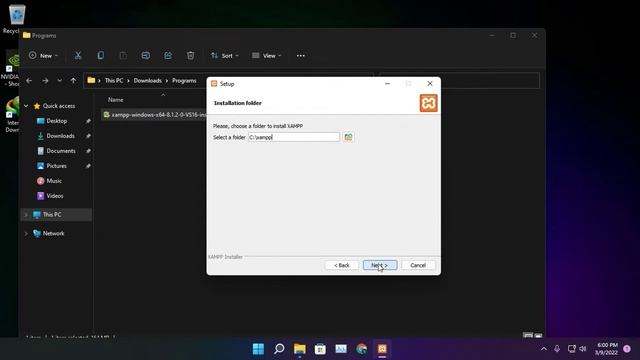Open File Explorer from the taskbar

point(300,349)
